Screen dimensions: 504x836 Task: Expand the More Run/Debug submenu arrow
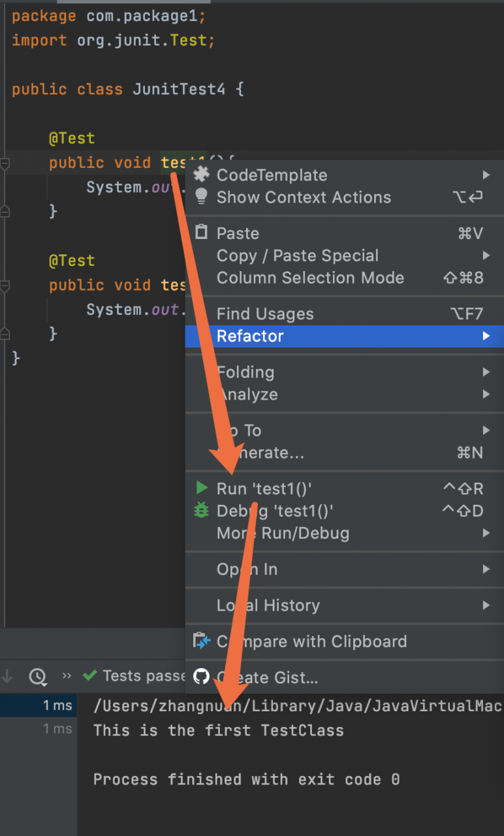(486, 533)
